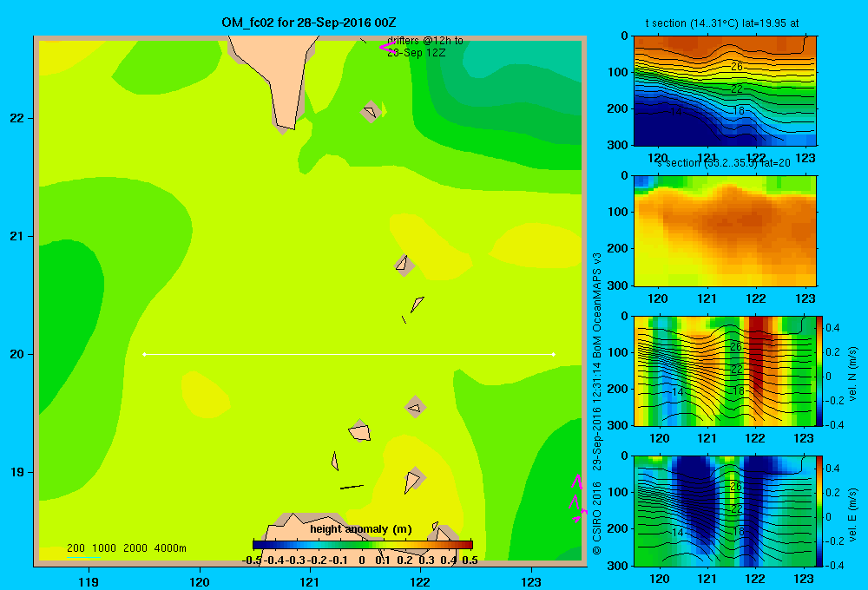This screenshot has height=590, width=868.
Task: Click the 'vel. N (m/s)' axis label
Action: click(x=852, y=373)
